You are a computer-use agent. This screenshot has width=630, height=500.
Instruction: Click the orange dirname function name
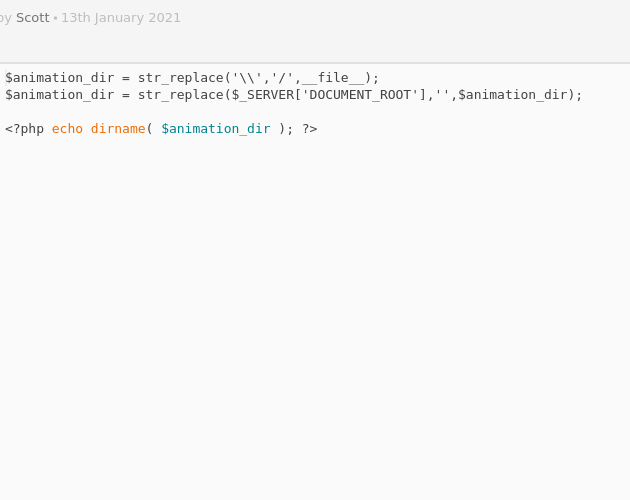tap(118, 129)
